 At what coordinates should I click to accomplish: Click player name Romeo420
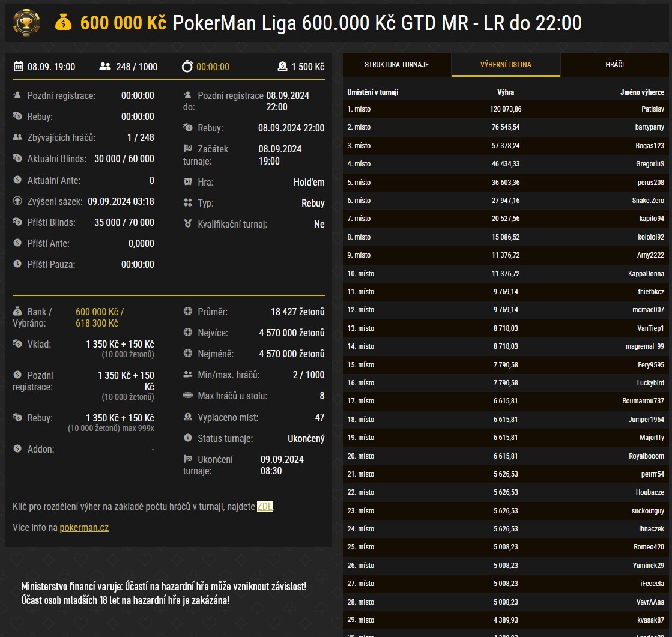click(649, 546)
